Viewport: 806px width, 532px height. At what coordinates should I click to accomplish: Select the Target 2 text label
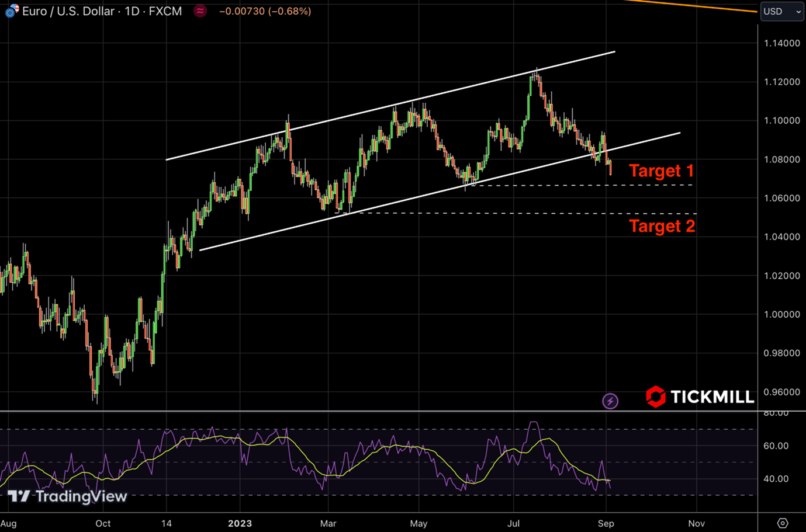pyautogui.click(x=662, y=226)
